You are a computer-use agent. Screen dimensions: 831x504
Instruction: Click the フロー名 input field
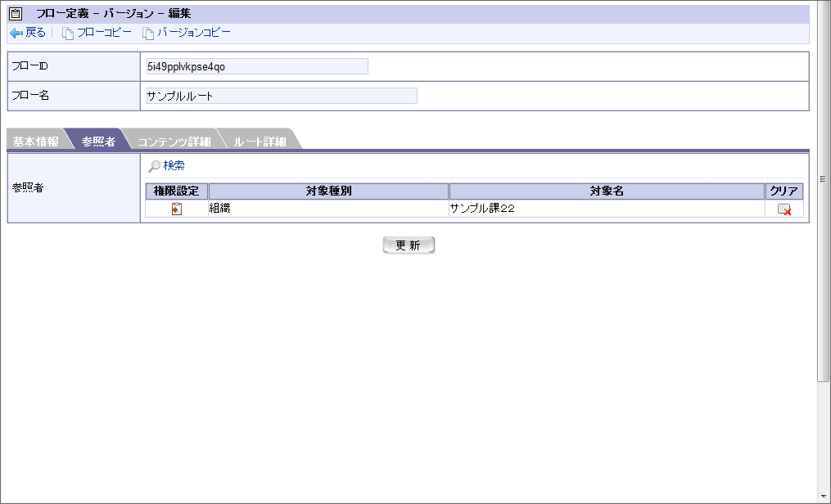coord(282,96)
